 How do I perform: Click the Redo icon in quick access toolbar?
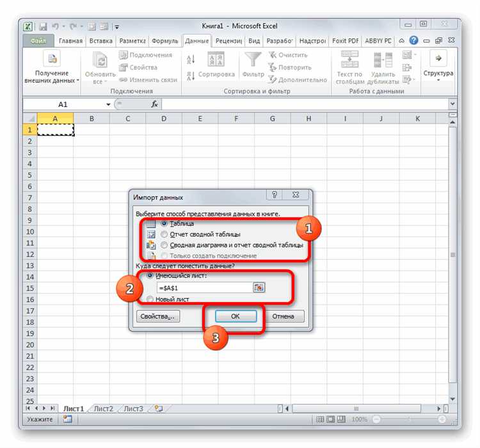(x=73, y=27)
